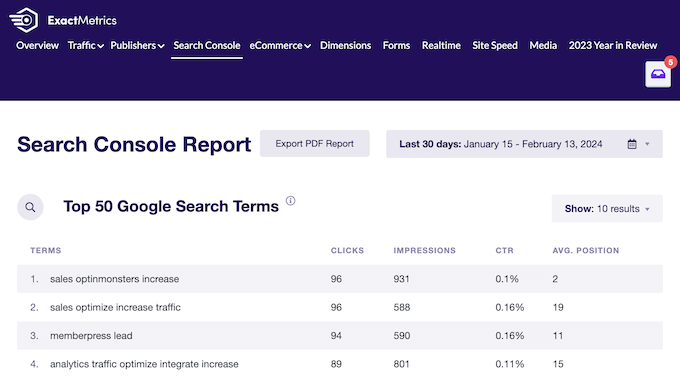The width and height of the screenshot is (680, 376).
Task: Click the CTR column header
Action: click(504, 251)
